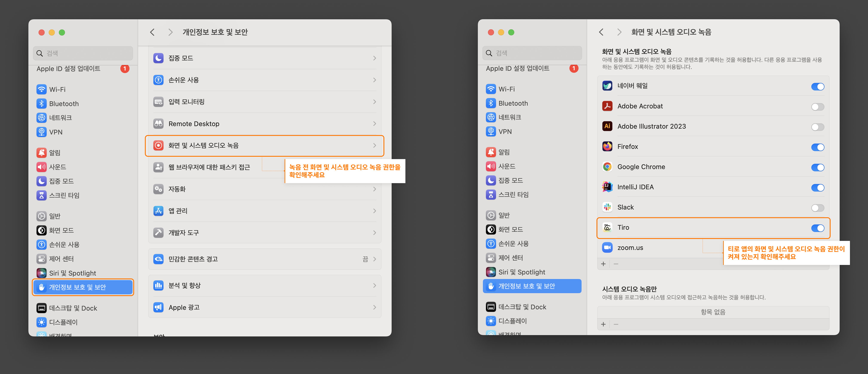Click the Remote Desktop binoculars icon
The height and width of the screenshot is (374, 868).
click(158, 123)
